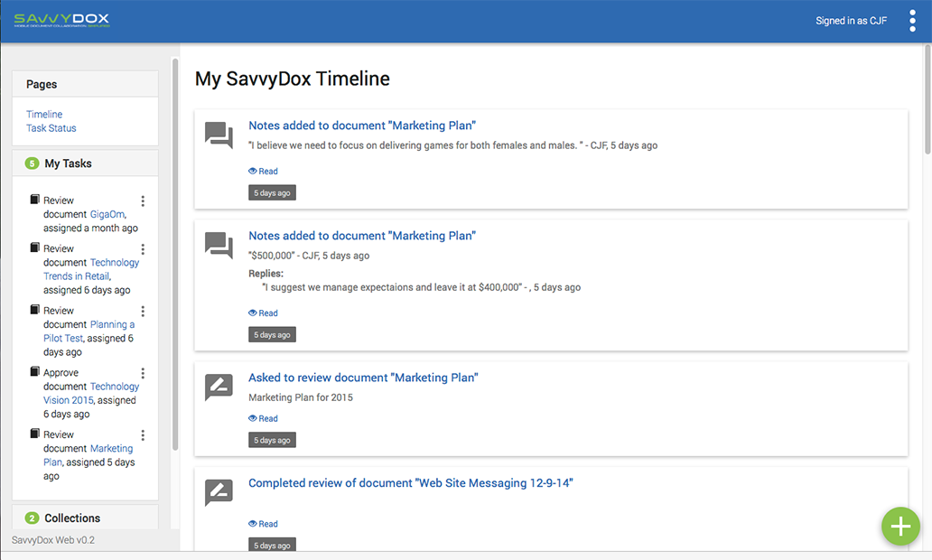Click the chat icon beside the $500,000 notes entry
Image resolution: width=932 pixels, height=560 pixels.
tap(219, 246)
